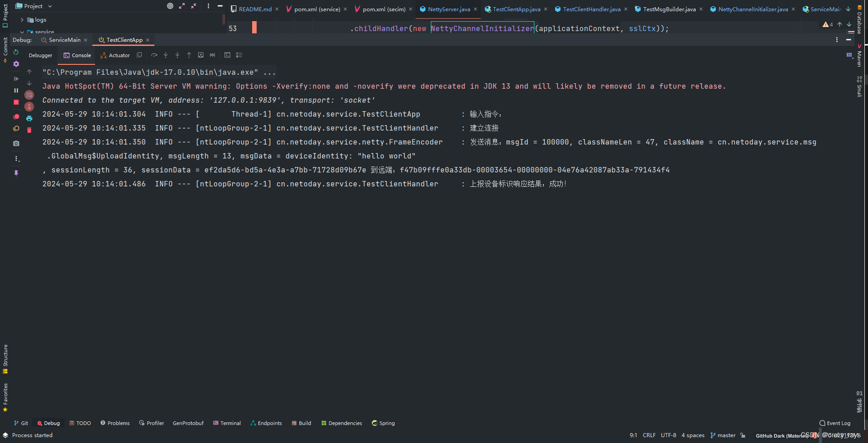The width and height of the screenshot is (868, 443).
Task: Print the console output
Action: tap(29, 118)
